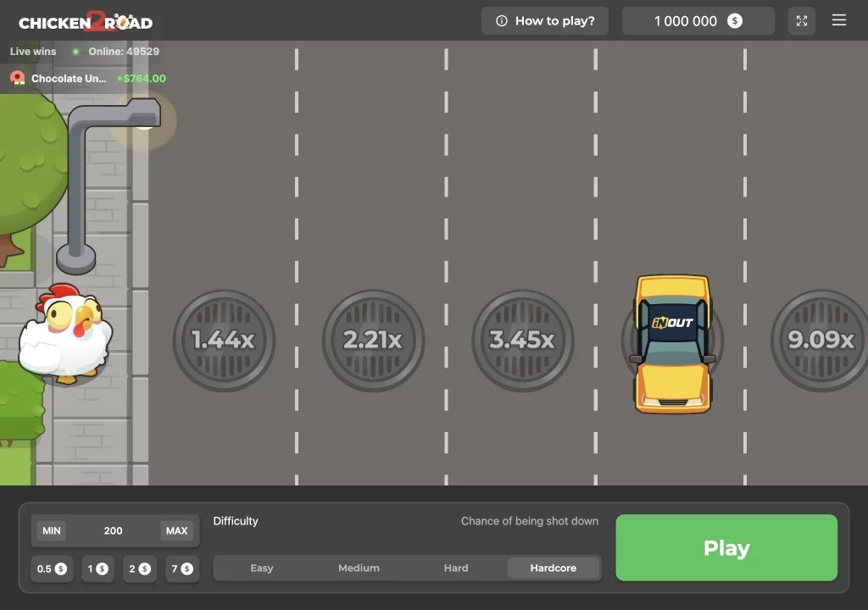The height and width of the screenshot is (610, 868).
Task: Select Hard difficulty
Action: click(x=456, y=568)
